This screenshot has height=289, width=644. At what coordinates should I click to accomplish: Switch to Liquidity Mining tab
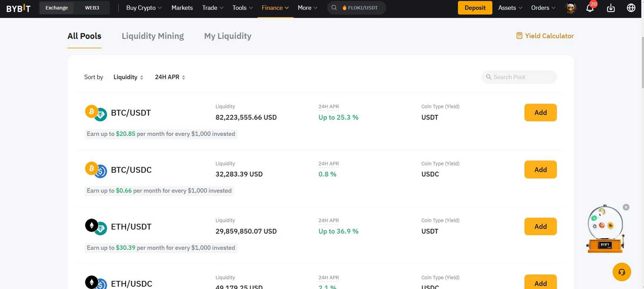pos(153,36)
